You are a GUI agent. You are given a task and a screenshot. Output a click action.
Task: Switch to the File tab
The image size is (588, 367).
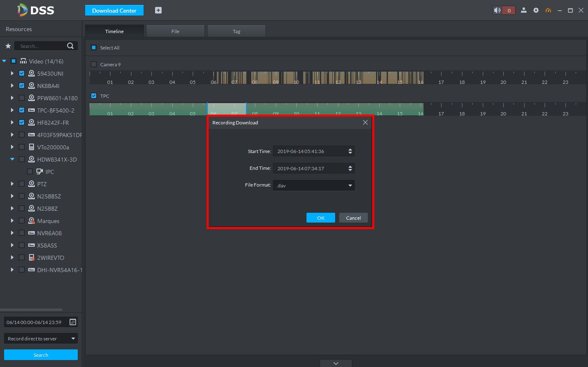pos(176,31)
